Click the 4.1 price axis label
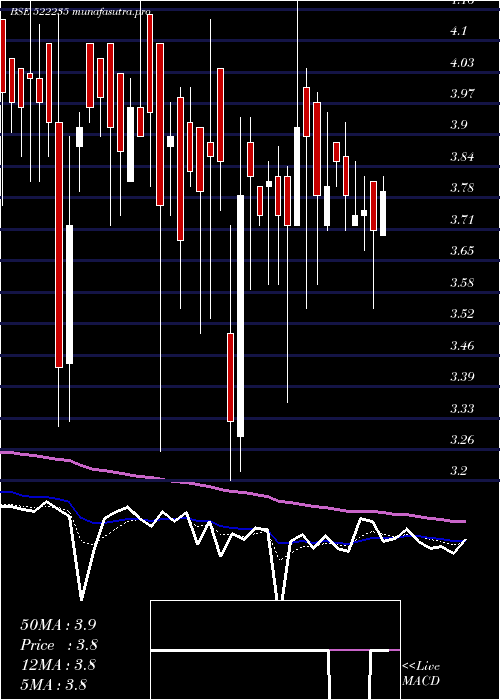The height and width of the screenshot is (700, 500). (458, 31)
